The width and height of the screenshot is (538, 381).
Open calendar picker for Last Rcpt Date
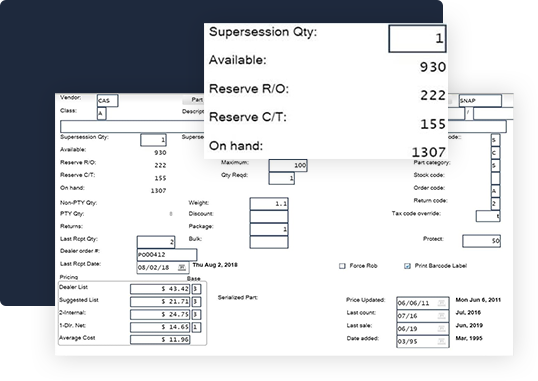[x=182, y=267]
